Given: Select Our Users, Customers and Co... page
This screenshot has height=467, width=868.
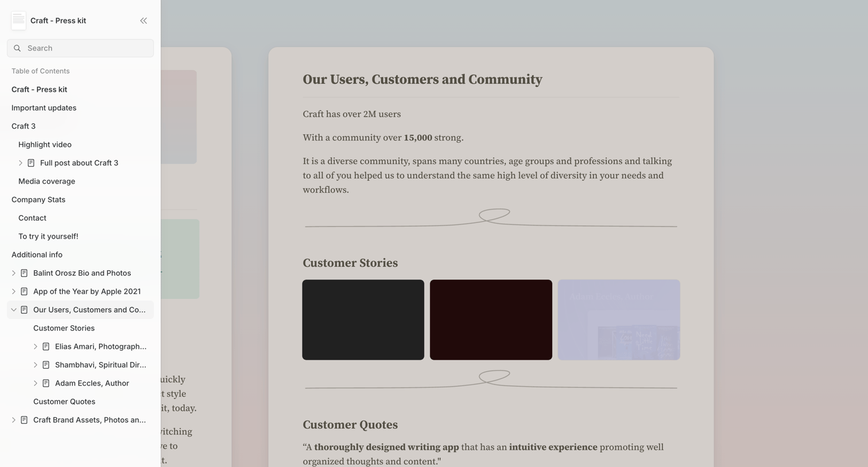Looking at the screenshot, I should pos(90,310).
